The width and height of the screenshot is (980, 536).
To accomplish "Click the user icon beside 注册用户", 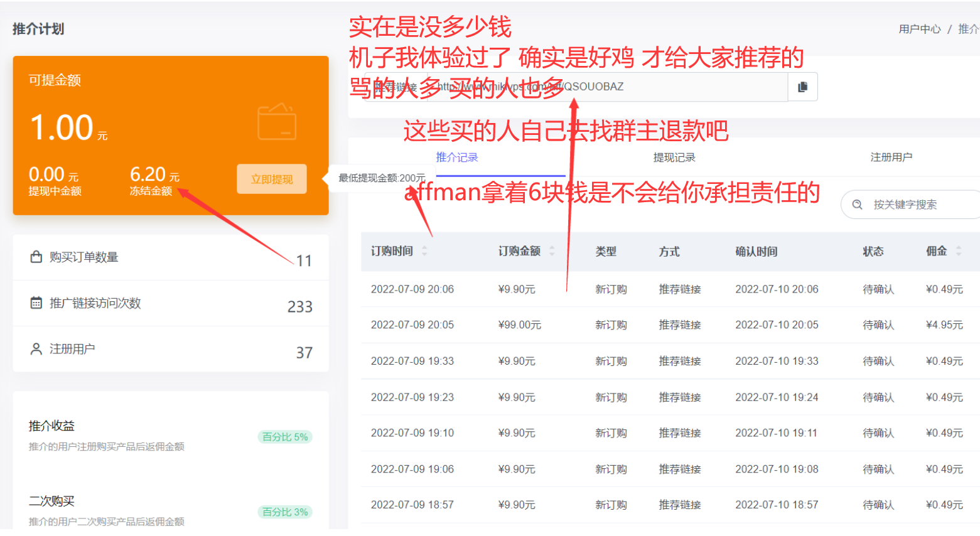I will pos(36,348).
